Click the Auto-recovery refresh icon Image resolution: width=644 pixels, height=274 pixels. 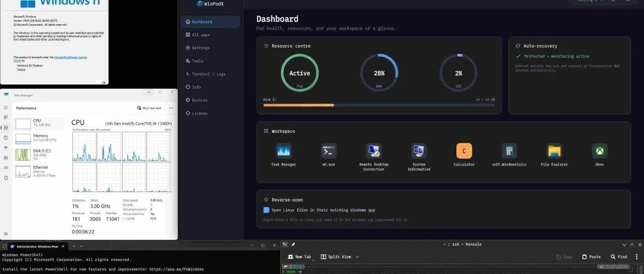tap(518, 46)
